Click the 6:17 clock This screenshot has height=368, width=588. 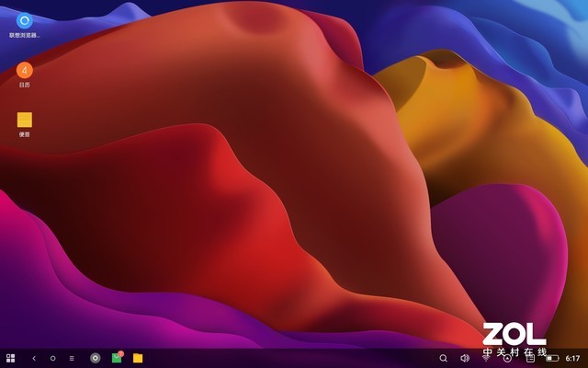coord(572,358)
